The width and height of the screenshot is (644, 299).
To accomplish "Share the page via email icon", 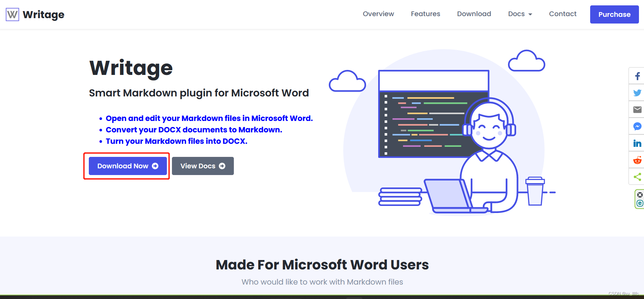I will [637, 110].
